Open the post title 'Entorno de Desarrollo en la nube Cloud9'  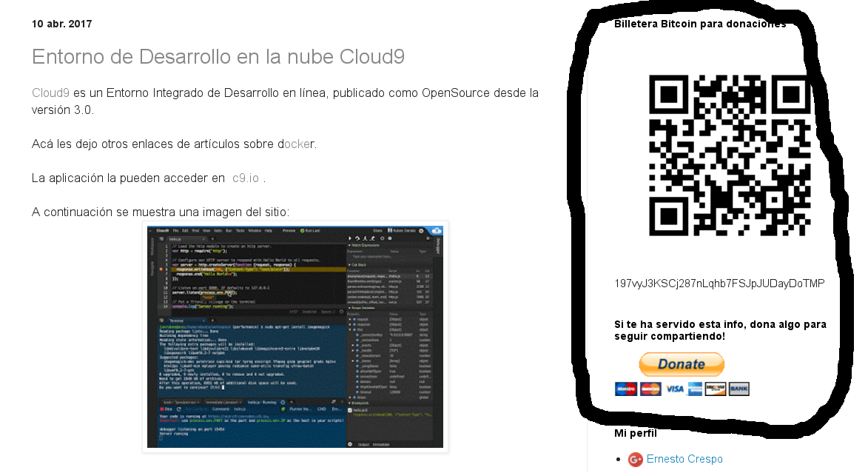218,57
